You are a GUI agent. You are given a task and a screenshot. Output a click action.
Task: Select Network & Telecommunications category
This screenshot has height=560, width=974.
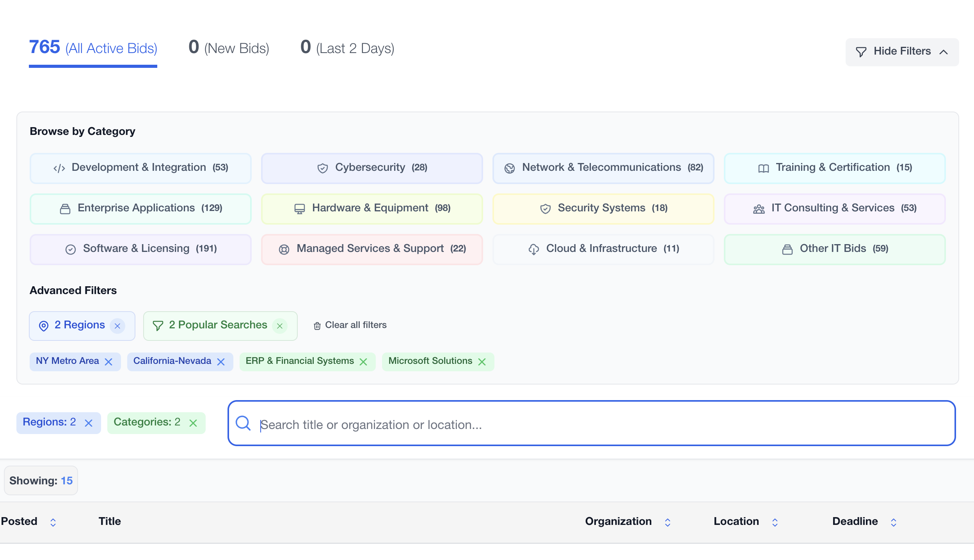pos(603,168)
